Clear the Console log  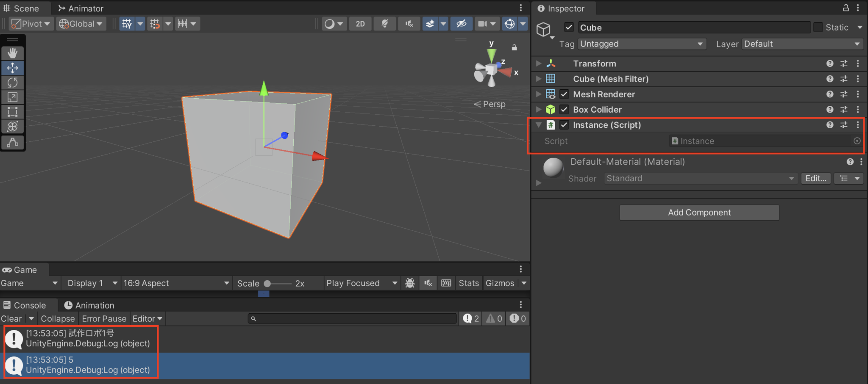(x=11, y=319)
